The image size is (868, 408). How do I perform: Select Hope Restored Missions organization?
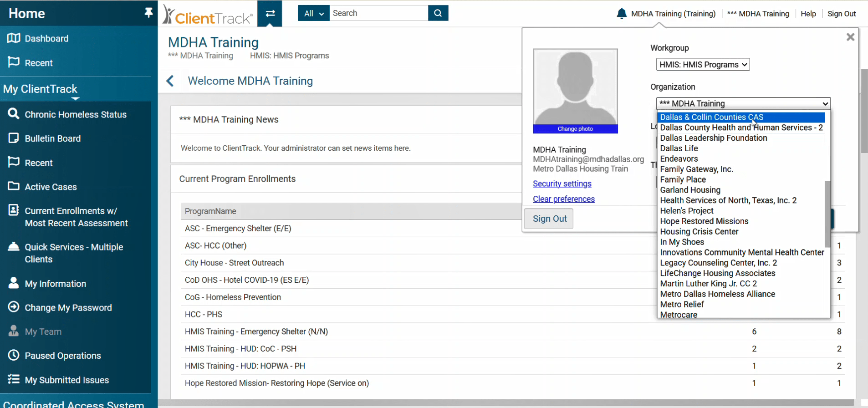coord(704,221)
